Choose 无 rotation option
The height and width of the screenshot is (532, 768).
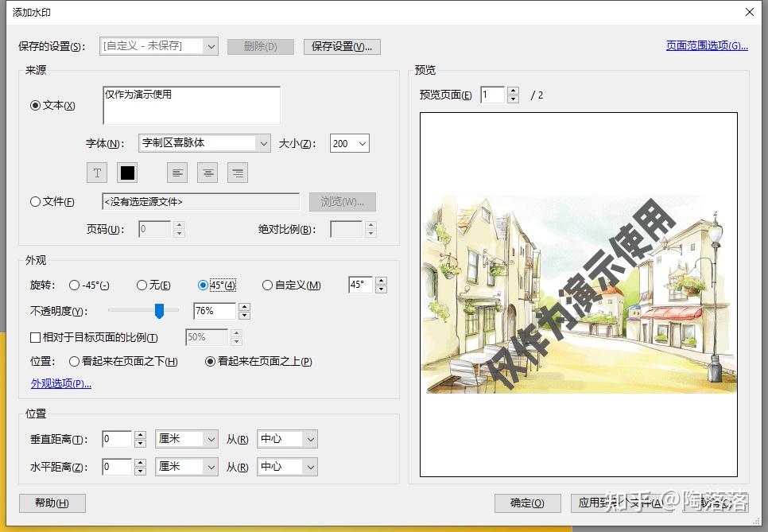(142, 285)
